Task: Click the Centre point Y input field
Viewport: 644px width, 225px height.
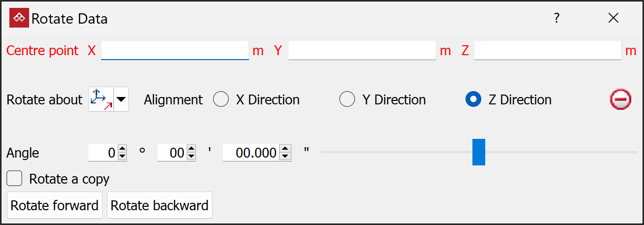Action: click(362, 50)
